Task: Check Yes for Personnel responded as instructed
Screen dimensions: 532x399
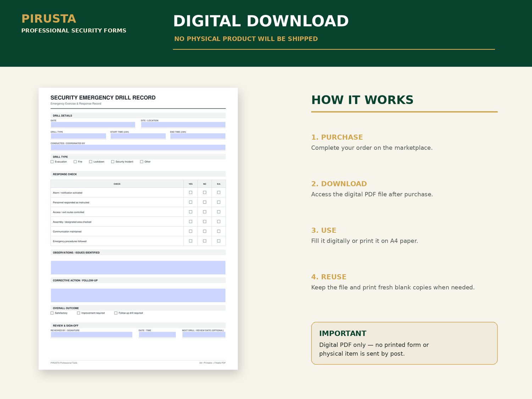Action: pyautogui.click(x=190, y=202)
